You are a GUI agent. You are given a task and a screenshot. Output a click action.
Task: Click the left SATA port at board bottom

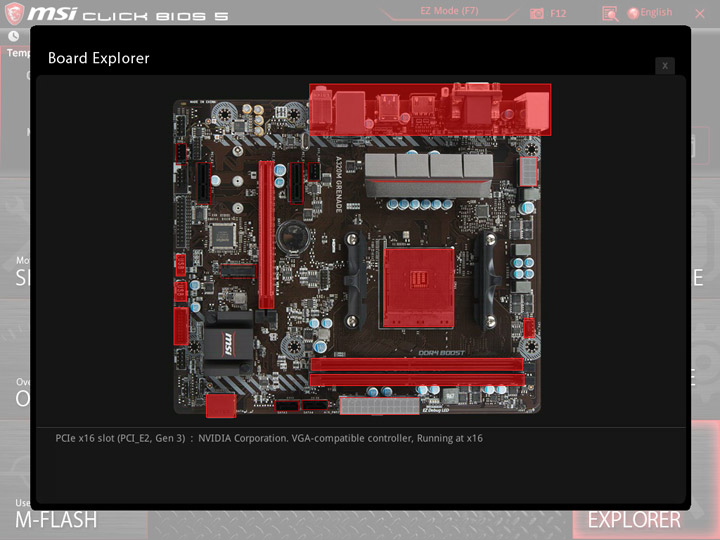287,406
